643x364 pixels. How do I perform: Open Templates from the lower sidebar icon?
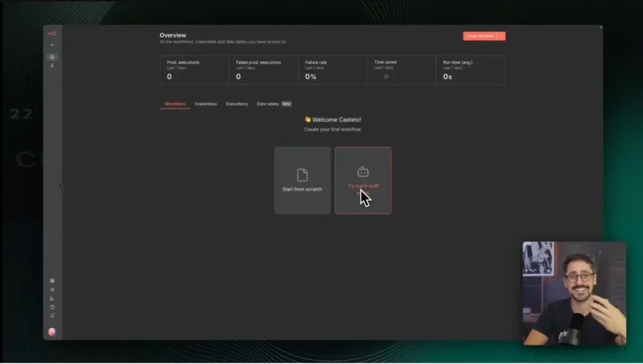(x=53, y=281)
